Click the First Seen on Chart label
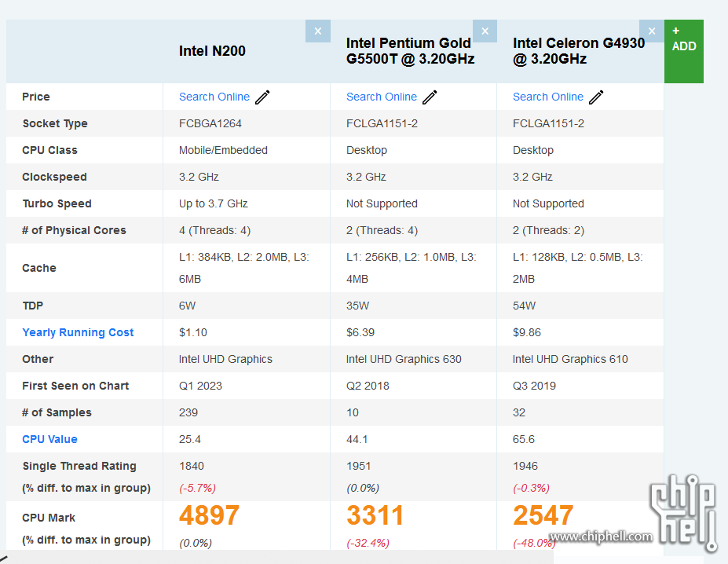 (x=75, y=386)
